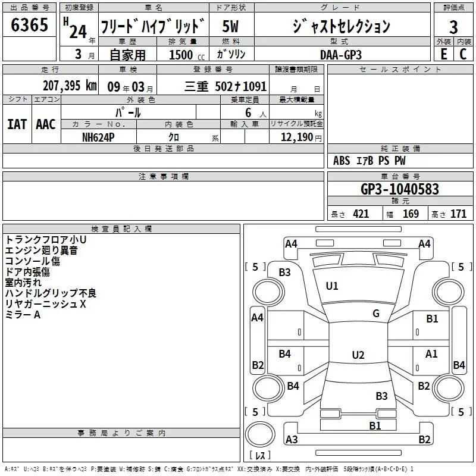Click the U2 dent mark on roof
Image resolution: width=476 pixels, height=476 pixels.
358,355
